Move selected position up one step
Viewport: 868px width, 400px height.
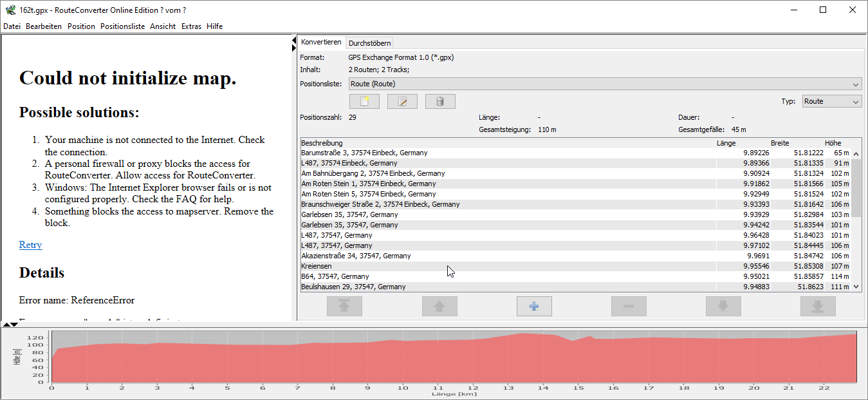click(x=439, y=307)
